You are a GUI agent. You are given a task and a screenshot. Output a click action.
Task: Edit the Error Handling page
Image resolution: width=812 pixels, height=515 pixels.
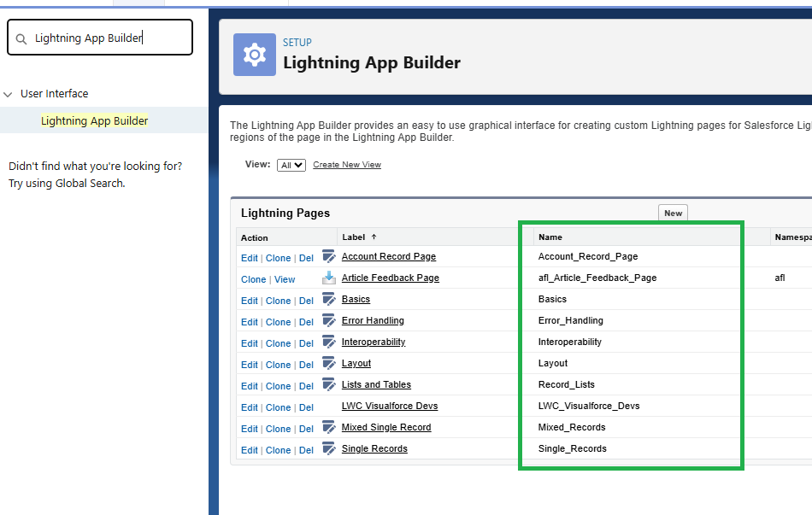249,322
